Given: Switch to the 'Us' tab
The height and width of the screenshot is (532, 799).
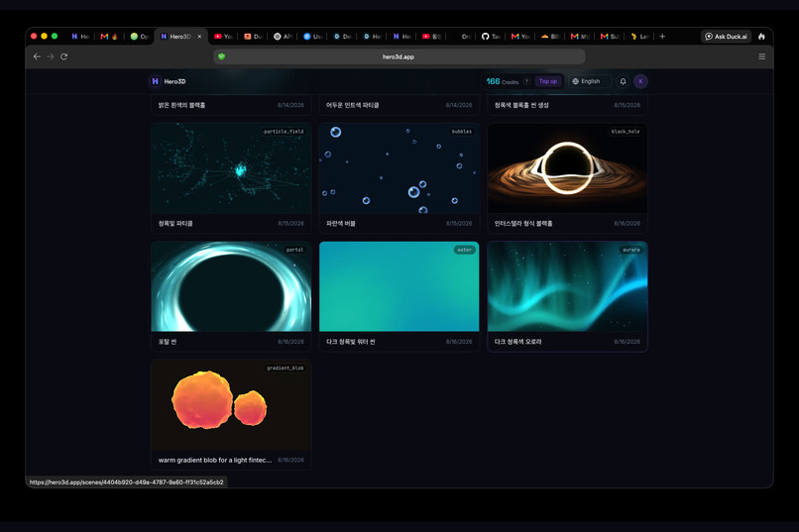Looking at the screenshot, I should click(312, 36).
